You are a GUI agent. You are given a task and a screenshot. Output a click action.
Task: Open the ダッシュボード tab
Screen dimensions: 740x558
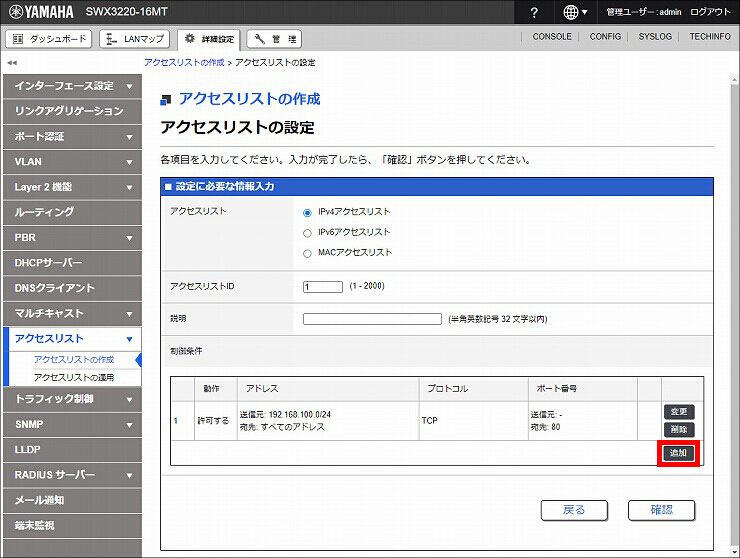tap(49, 39)
